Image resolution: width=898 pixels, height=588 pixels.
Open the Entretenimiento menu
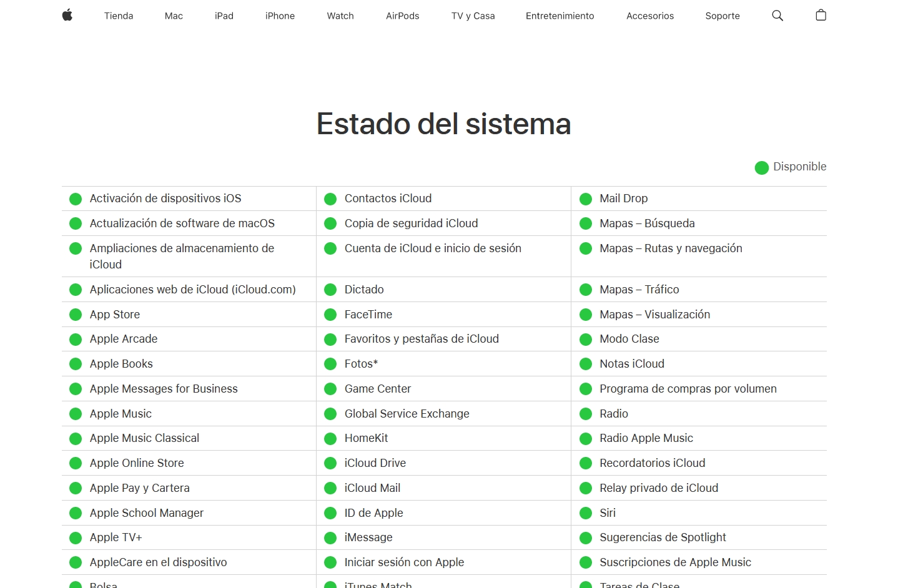560,16
